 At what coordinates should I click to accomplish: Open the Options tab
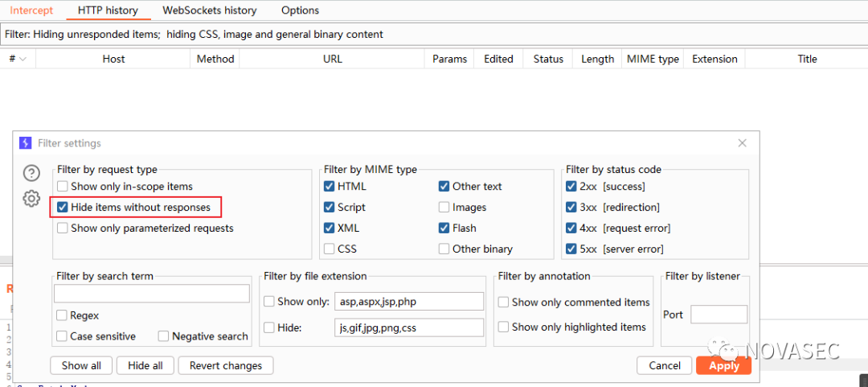tap(300, 10)
